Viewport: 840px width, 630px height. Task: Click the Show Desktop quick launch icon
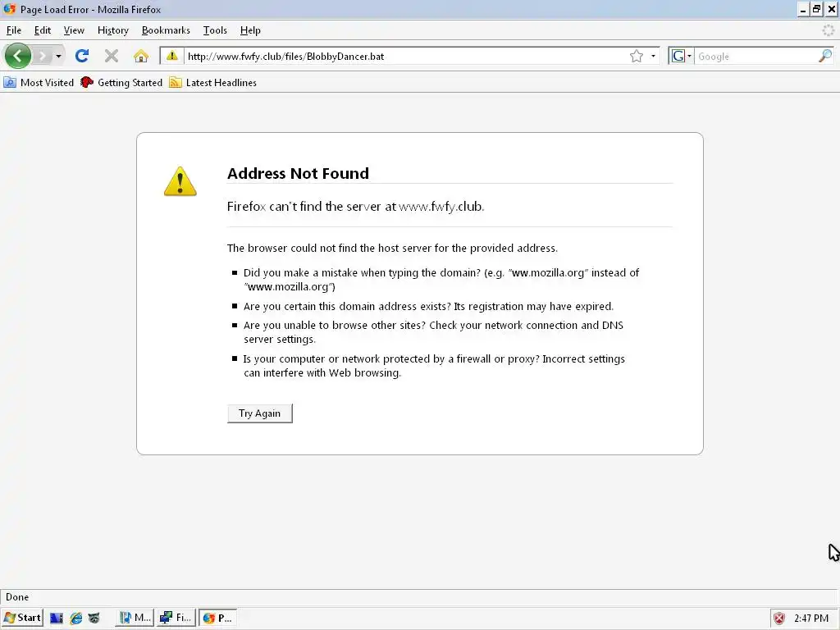(x=57, y=618)
